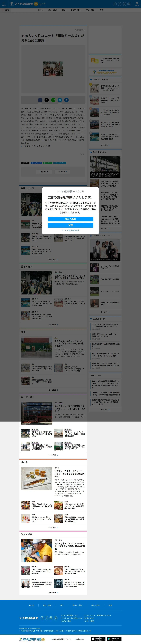Open 表参道に仏・高級フレグランス article headline
Screen dimensions: 141x644
coord(70,343)
